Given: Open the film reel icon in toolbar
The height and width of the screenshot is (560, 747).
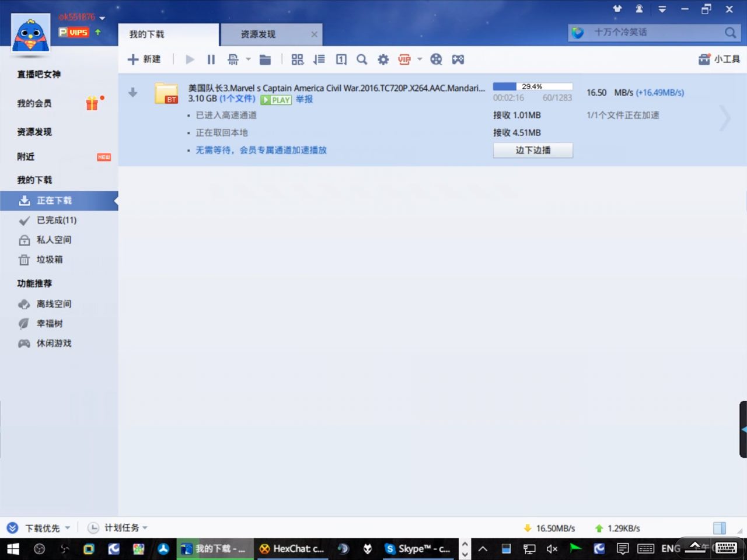Looking at the screenshot, I should coord(436,60).
